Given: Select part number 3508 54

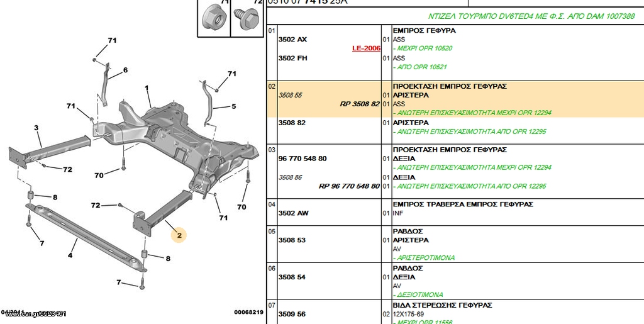Looking at the screenshot, I should (x=292, y=277).
